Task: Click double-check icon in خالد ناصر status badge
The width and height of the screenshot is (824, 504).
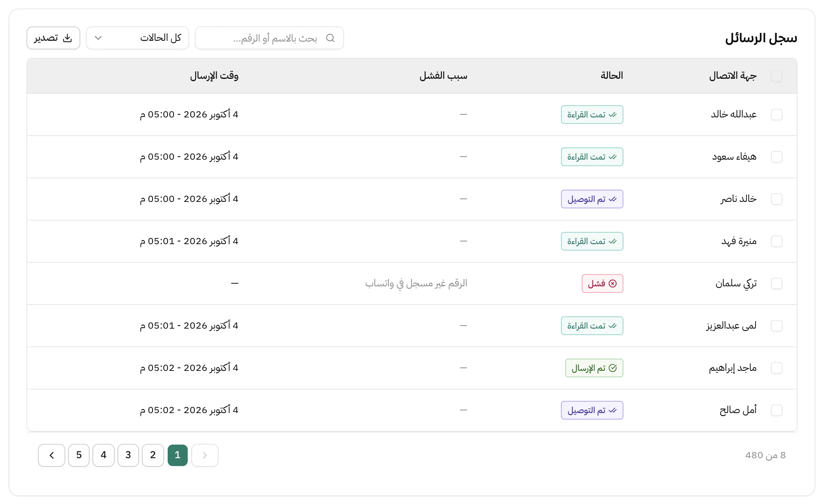Action: 613,199
